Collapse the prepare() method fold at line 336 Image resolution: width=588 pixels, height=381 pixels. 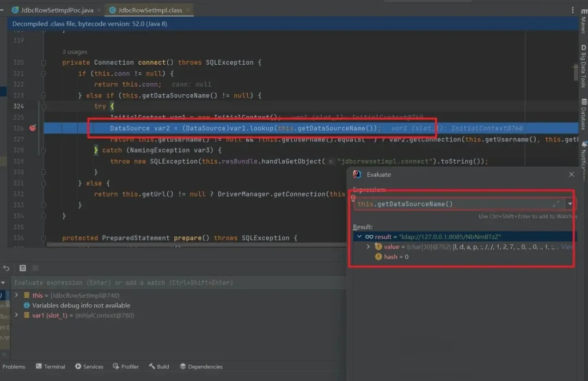44,238
